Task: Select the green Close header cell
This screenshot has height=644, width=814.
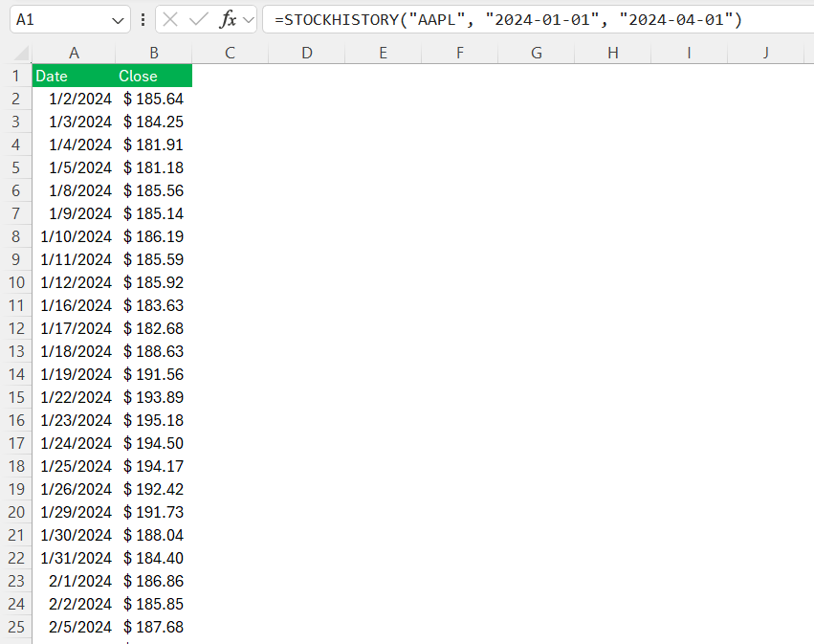Action: click(154, 76)
